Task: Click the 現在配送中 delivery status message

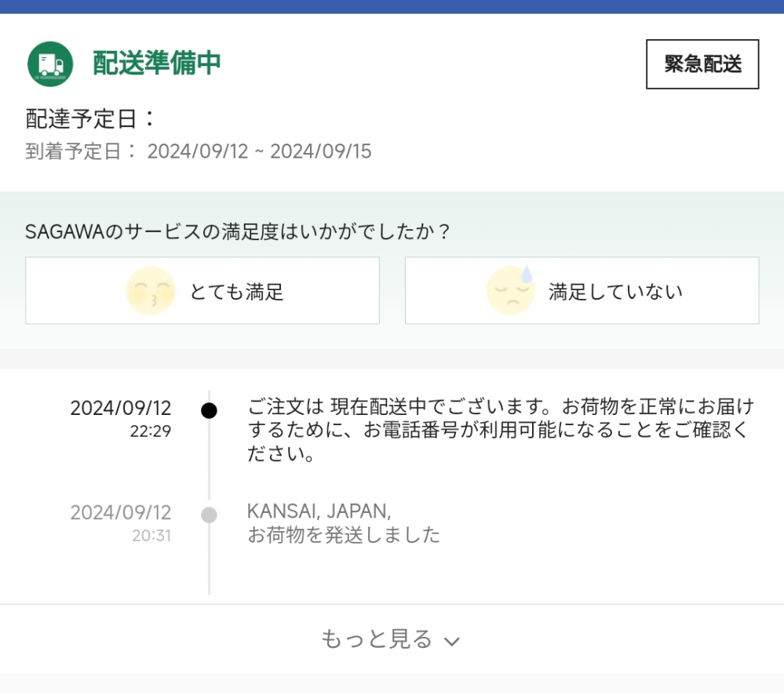Action: coord(501,430)
